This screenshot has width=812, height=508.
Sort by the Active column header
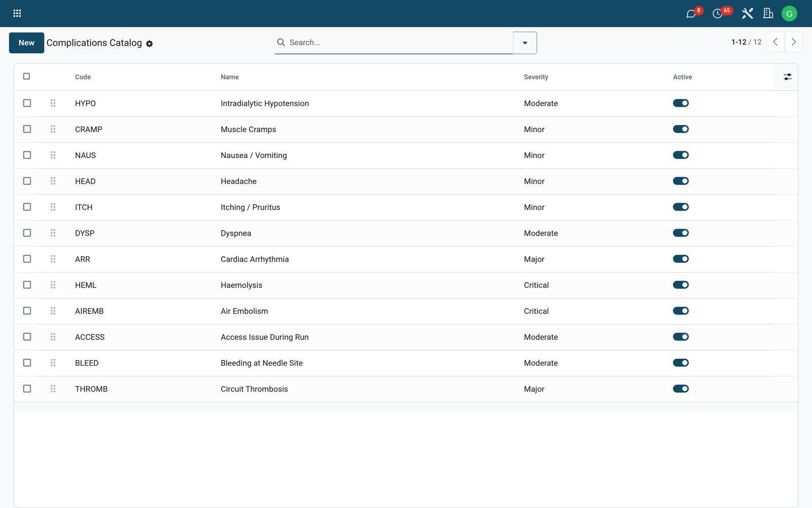(x=682, y=77)
